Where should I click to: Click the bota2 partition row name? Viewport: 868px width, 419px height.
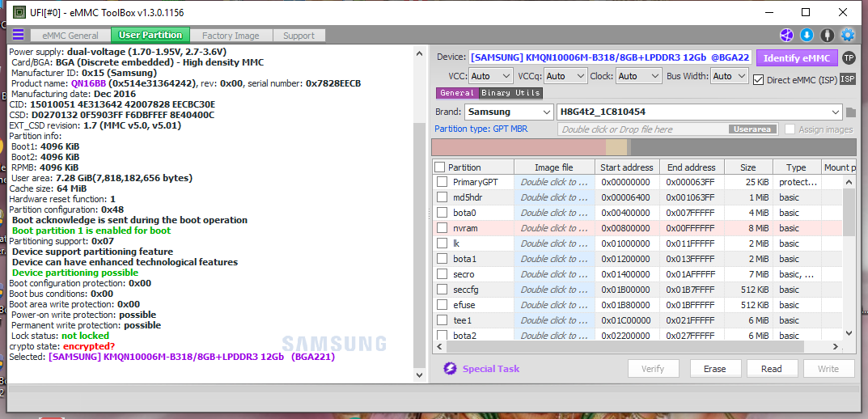click(464, 336)
